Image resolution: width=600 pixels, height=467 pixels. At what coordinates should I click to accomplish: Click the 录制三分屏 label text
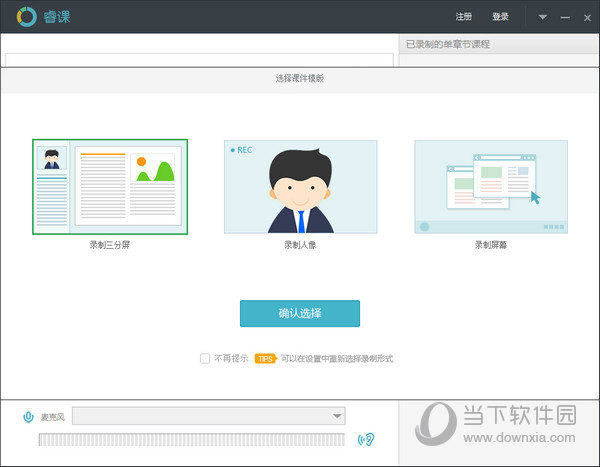[110, 245]
